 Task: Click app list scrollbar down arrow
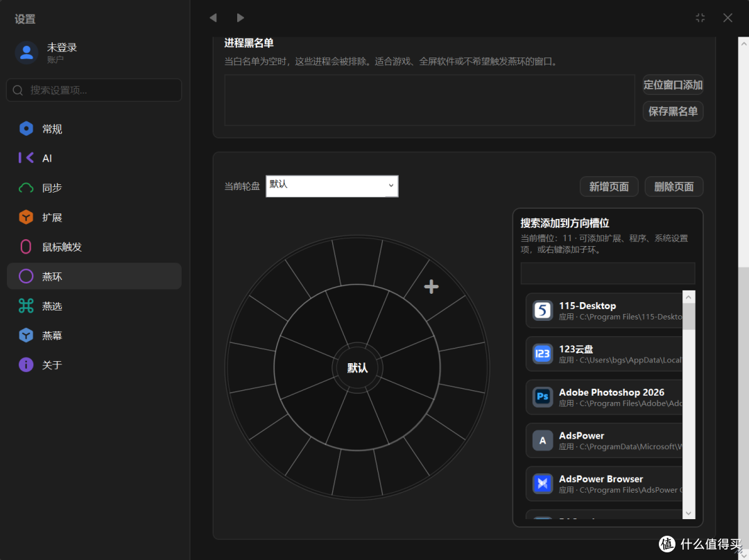(689, 513)
